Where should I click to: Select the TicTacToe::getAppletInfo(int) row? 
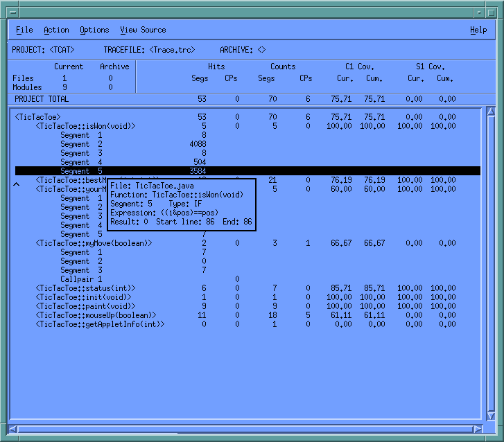point(247,324)
